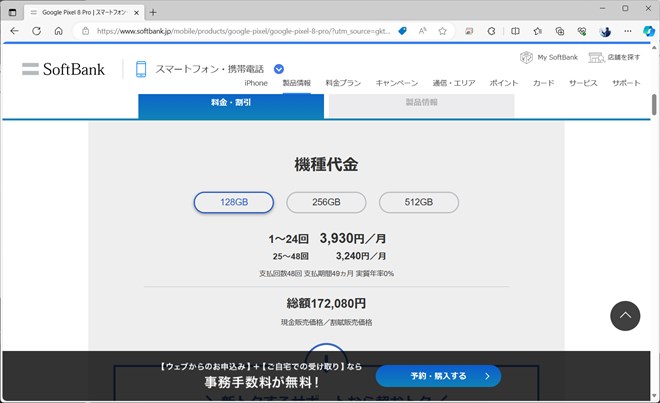Open the サポート menu item
This screenshot has height=403, width=660.
626,83
